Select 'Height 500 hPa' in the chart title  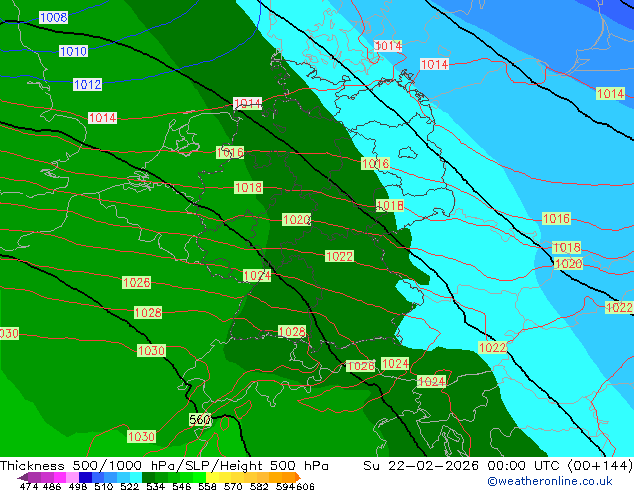pos(274,466)
